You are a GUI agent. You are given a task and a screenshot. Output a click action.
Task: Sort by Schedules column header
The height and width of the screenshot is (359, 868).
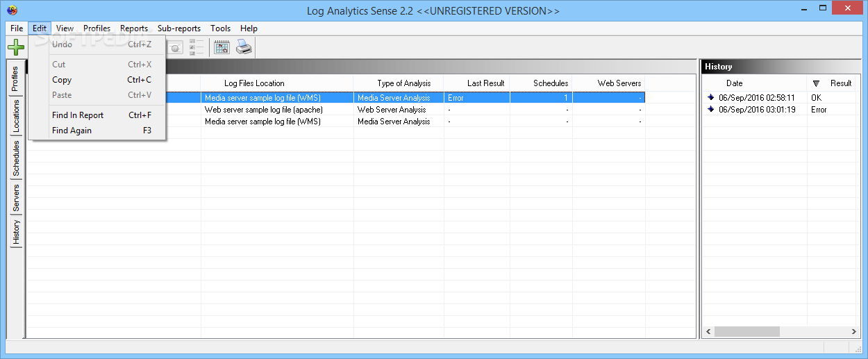click(542, 83)
